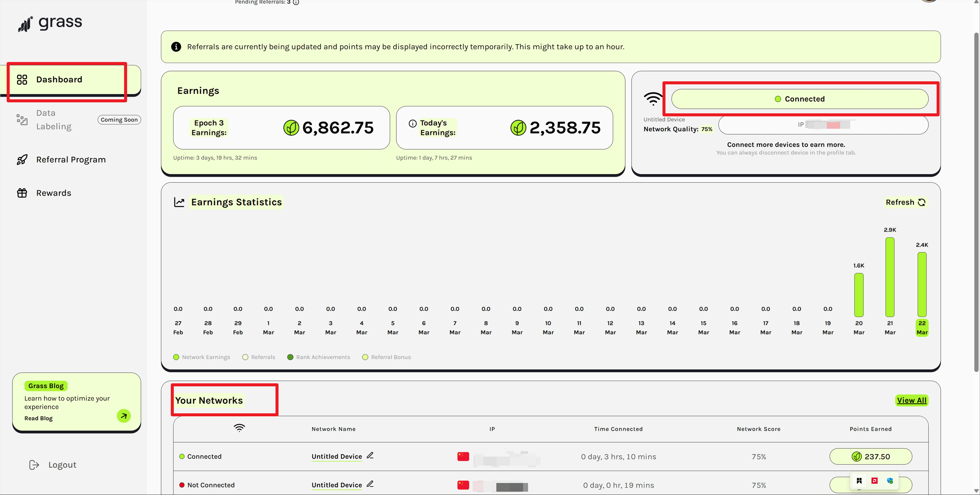Click the Dashboard grid icon
The height and width of the screenshot is (495, 980).
click(22, 79)
